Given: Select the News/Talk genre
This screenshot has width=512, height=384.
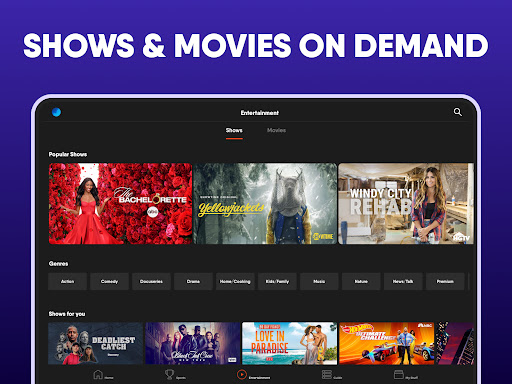Looking at the screenshot, I should tap(403, 281).
